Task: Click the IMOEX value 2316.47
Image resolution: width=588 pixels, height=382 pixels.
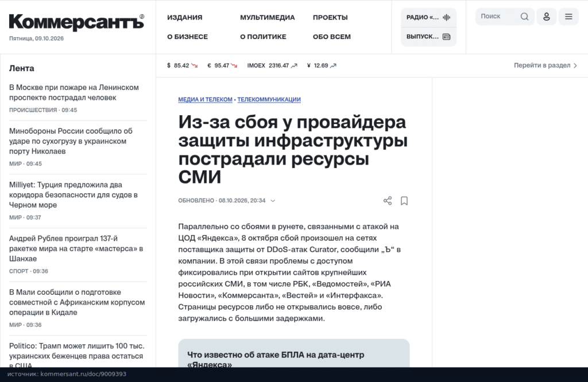Action: click(278, 65)
